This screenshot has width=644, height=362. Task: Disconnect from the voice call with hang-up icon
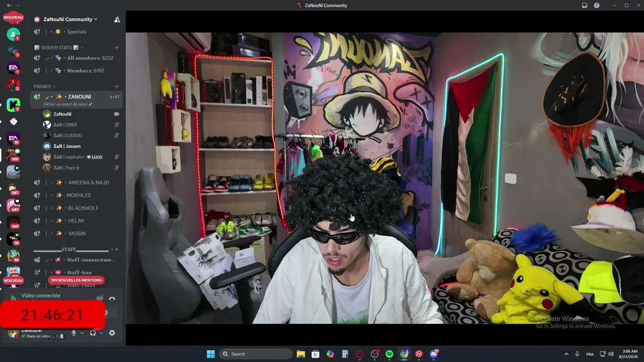coord(112,299)
